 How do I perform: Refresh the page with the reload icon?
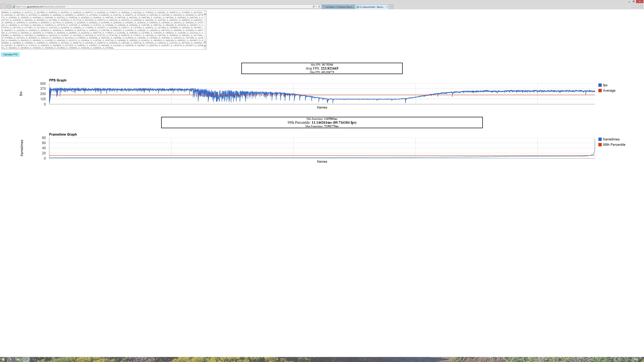pyautogui.click(x=319, y=7)
